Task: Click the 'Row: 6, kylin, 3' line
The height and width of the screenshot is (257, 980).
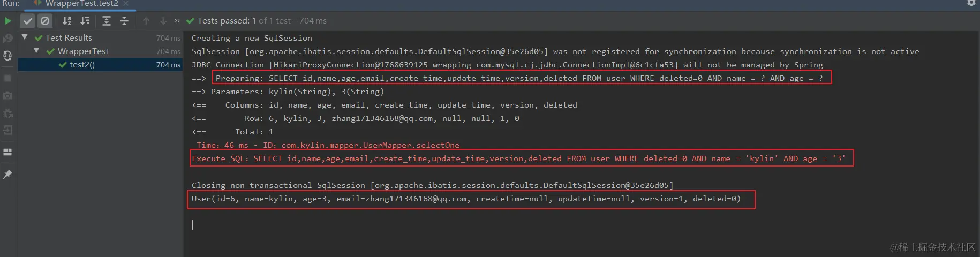Action: click(356, 118)
